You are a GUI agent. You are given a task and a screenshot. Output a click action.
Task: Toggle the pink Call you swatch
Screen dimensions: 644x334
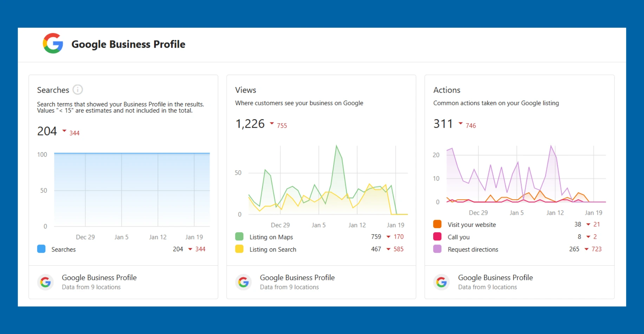click(437, 236)
